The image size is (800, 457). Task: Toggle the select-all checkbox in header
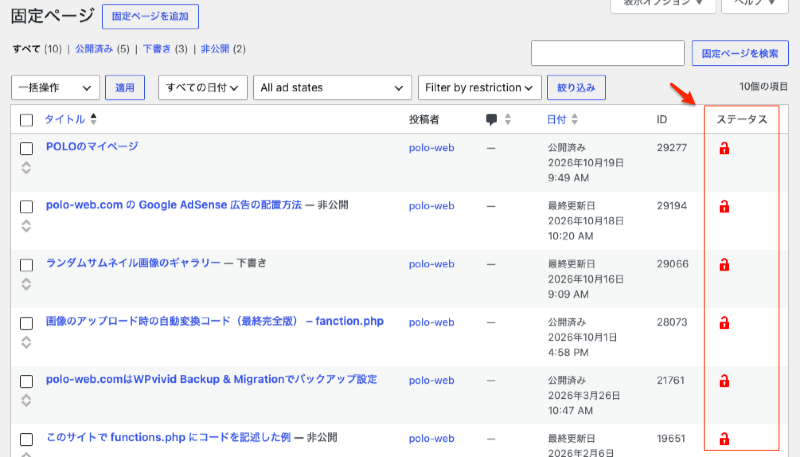click(x=27, y=120)
